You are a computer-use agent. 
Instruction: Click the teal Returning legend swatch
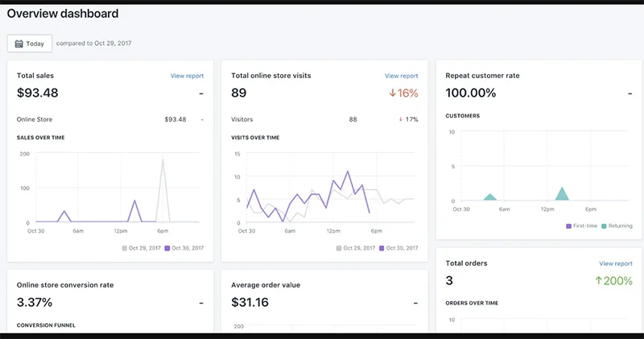(603, 226)
